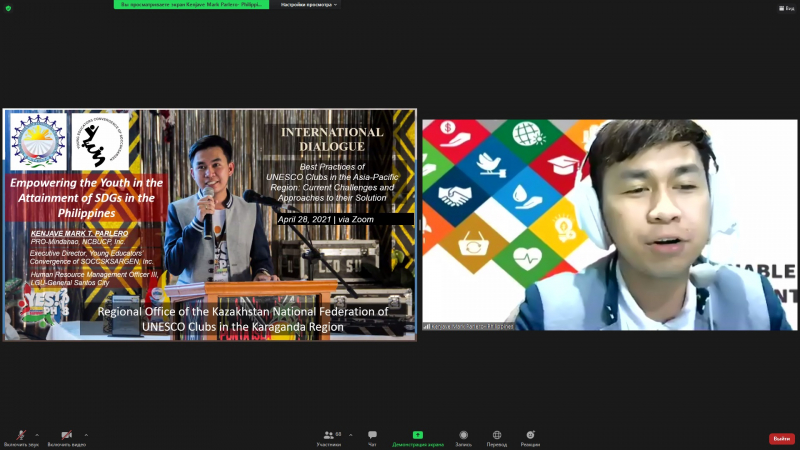Open Перевод interpretation globe icon
Image resolution: width=800 pixels, height=450 pixels.
497,435
